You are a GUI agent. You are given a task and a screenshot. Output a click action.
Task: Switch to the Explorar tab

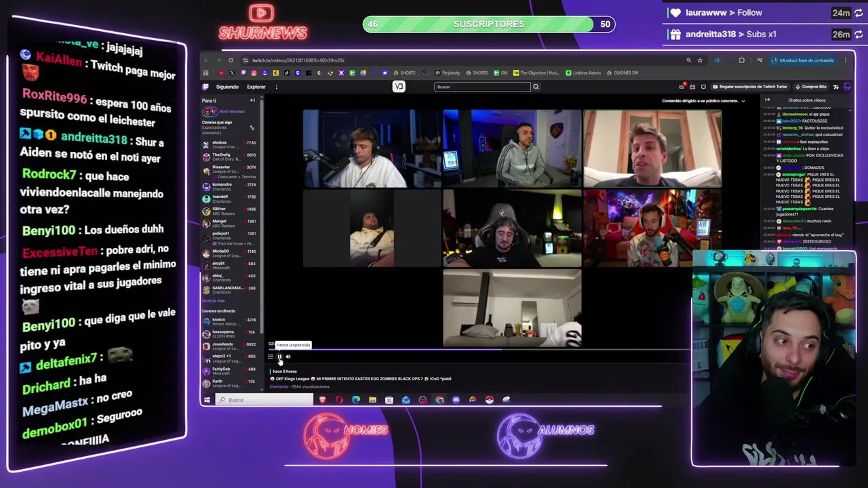[256, 87]
